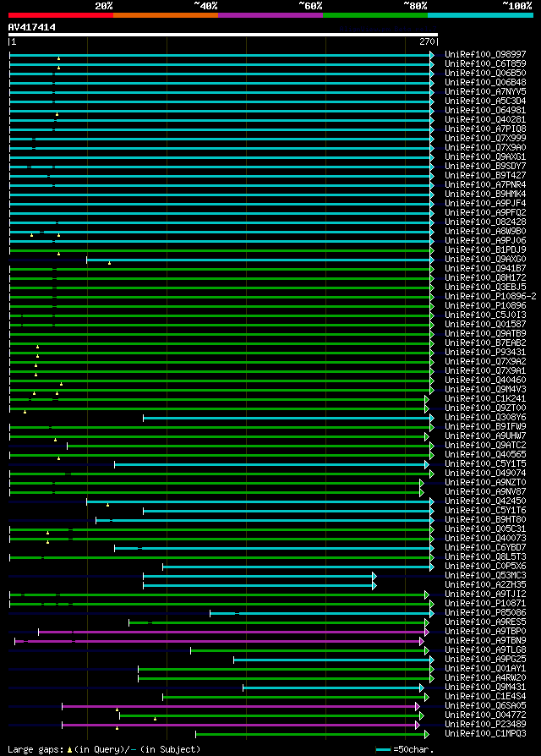Viewport: 541px width, 756px height.
Task: Select hit UniRef100_P93431
Action: click(x=485, y=352)
